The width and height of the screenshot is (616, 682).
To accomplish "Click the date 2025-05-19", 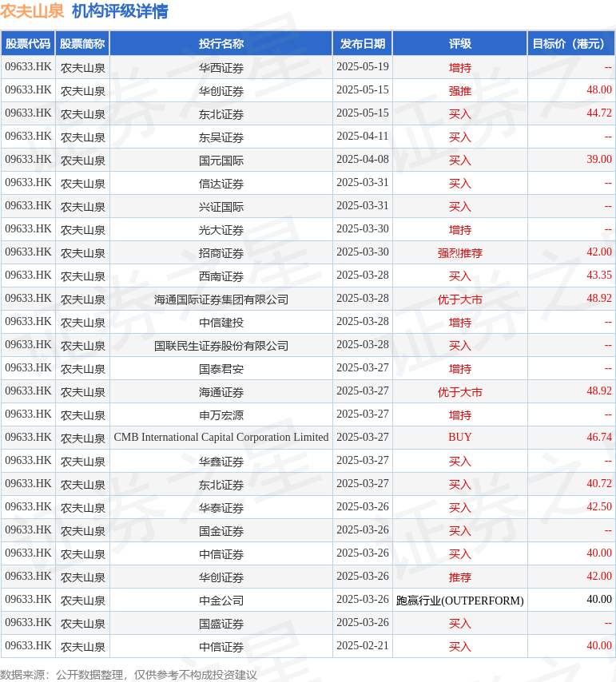I will 363,66.
